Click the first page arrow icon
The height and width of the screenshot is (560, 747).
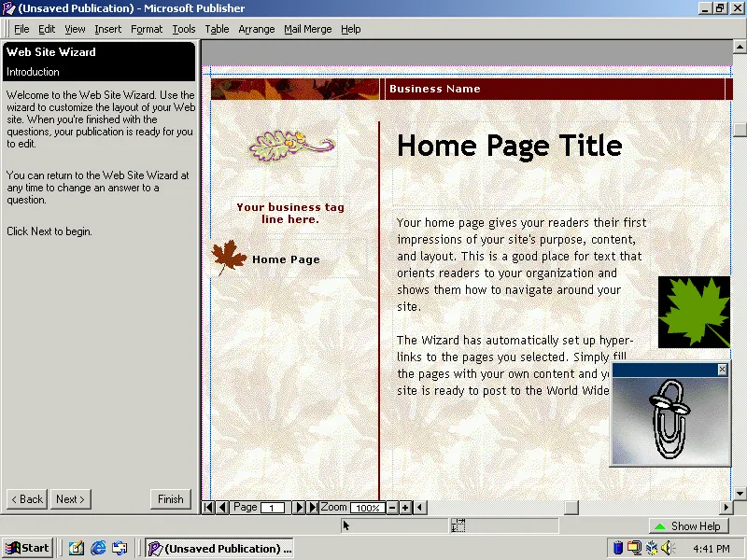click(208, 508)
